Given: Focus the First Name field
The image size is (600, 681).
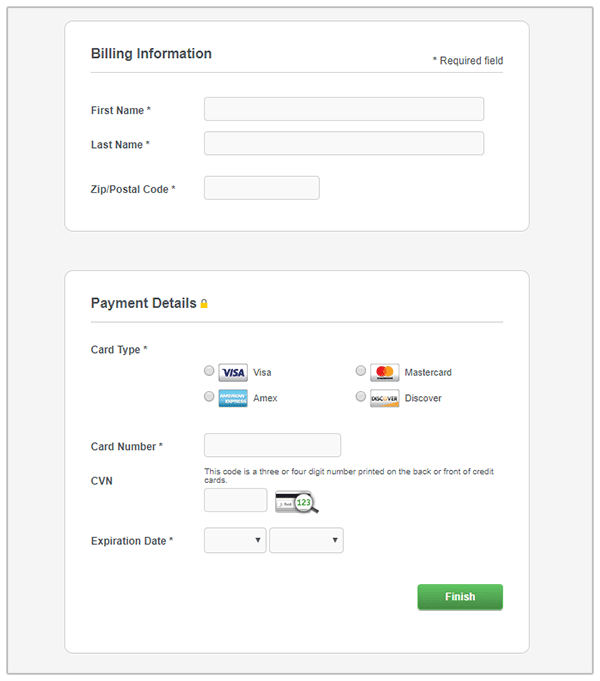Looking at the screenshot, I should (344, 109).
